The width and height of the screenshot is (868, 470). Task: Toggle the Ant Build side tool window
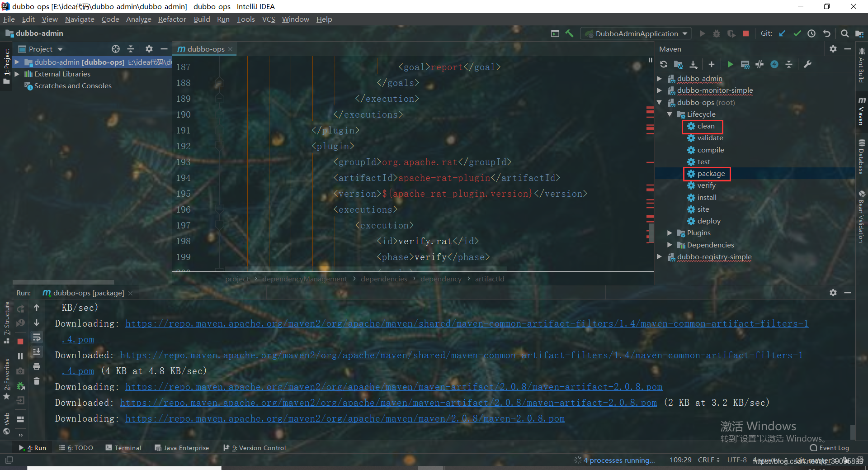tap(862, 66)
